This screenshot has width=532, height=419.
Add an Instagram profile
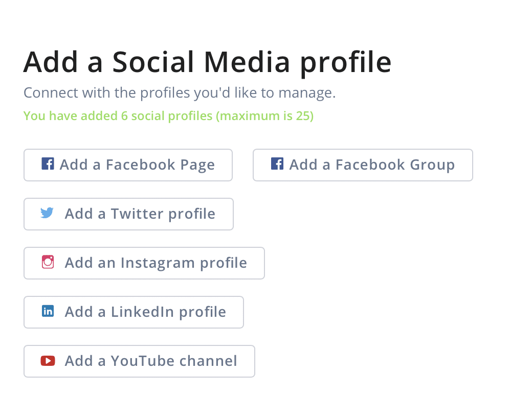pyautogui.click(x=144, y=263)
